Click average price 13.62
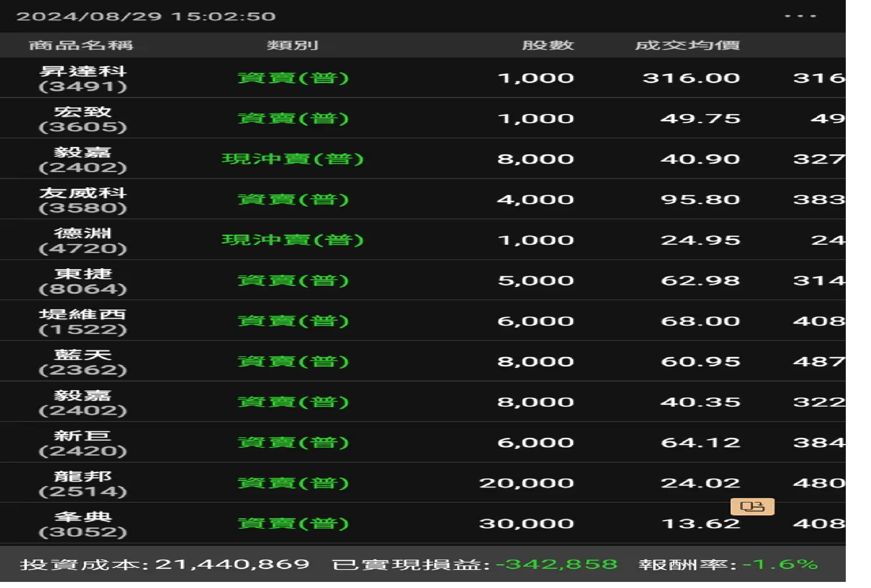Image resolution: width=871 pixels, height=588 pixels. (700, 524)
